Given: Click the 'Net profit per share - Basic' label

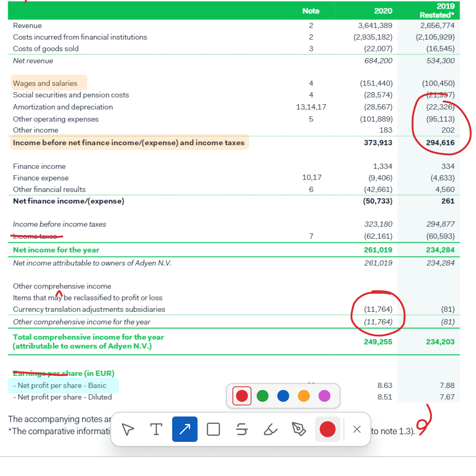Looking at the screenshot, I should 60,386.
